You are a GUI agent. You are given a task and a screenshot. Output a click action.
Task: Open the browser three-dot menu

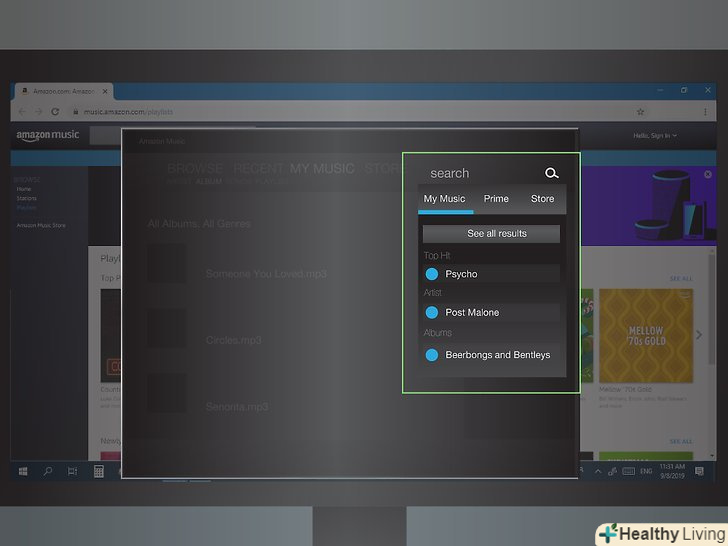tap(705, 111)
